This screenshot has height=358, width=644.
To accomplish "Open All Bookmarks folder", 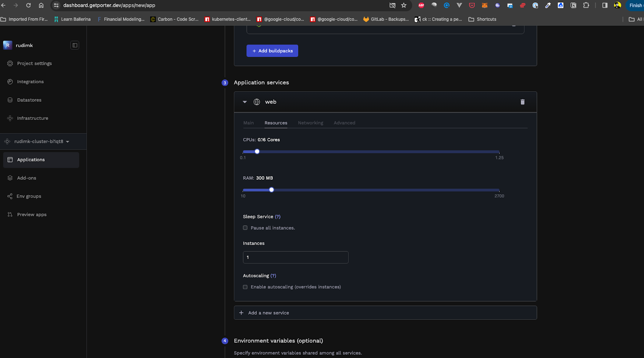I will pos(636,19).
